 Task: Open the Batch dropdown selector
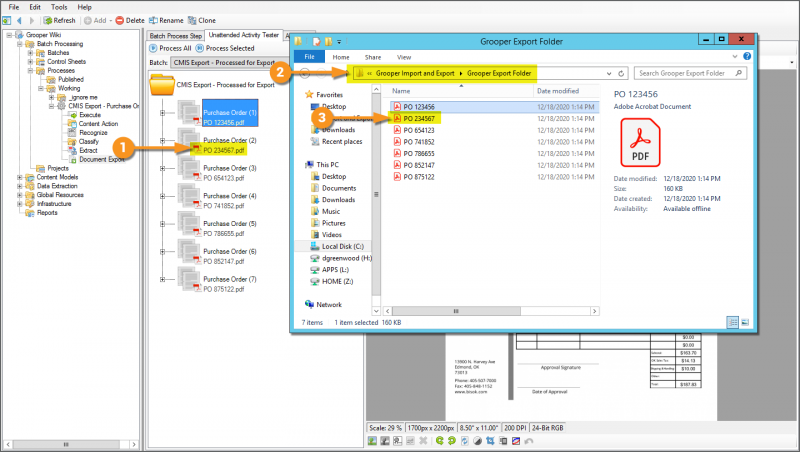tap(231, 62)
